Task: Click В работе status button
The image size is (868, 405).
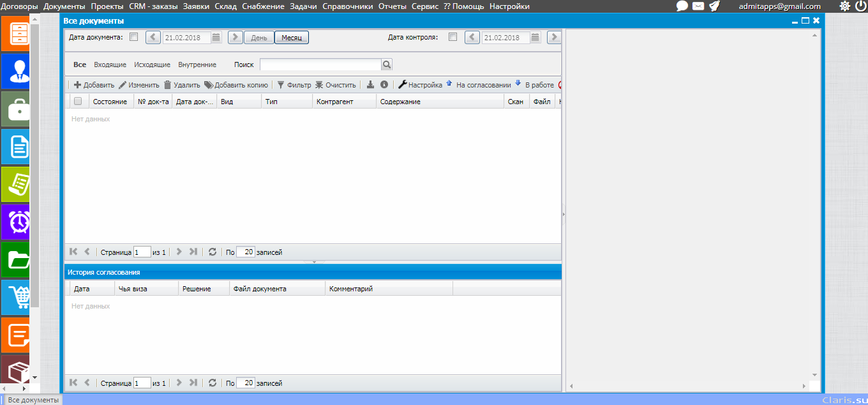Action: click(x=535, y=84)
